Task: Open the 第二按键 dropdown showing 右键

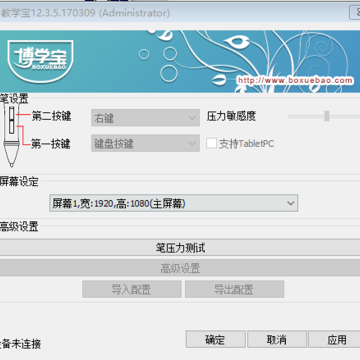Action: [x=145, y=118]
